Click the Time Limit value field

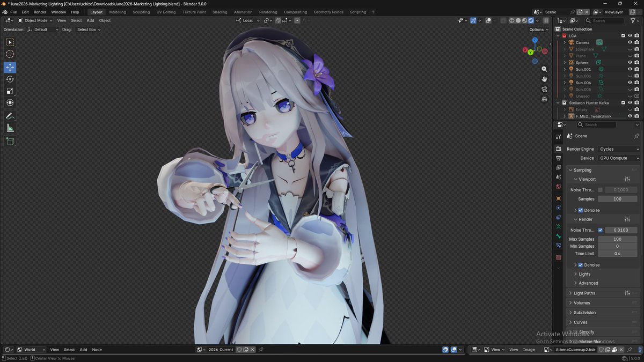click(617, 254)
